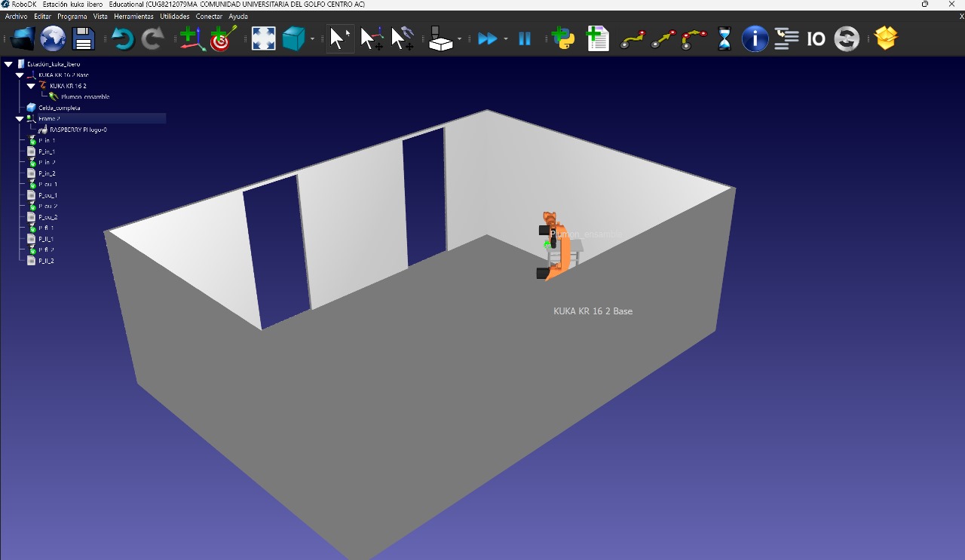Click the Pause instruction hourglass icon

pos(725,38)
